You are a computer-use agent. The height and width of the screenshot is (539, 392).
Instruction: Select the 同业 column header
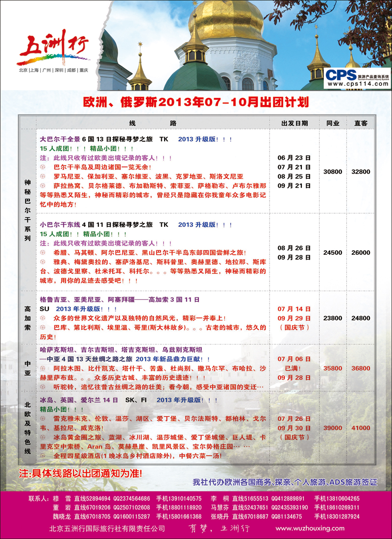click(333, 123)
